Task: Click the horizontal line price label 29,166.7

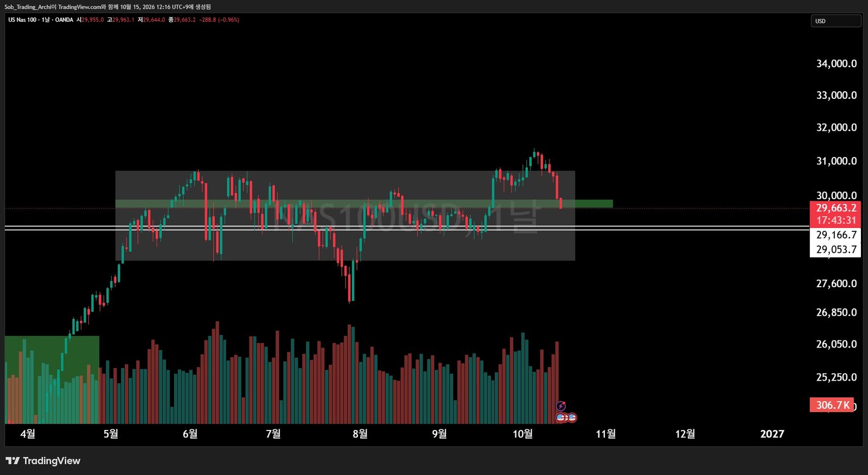Action: click(x=836, y=235)
